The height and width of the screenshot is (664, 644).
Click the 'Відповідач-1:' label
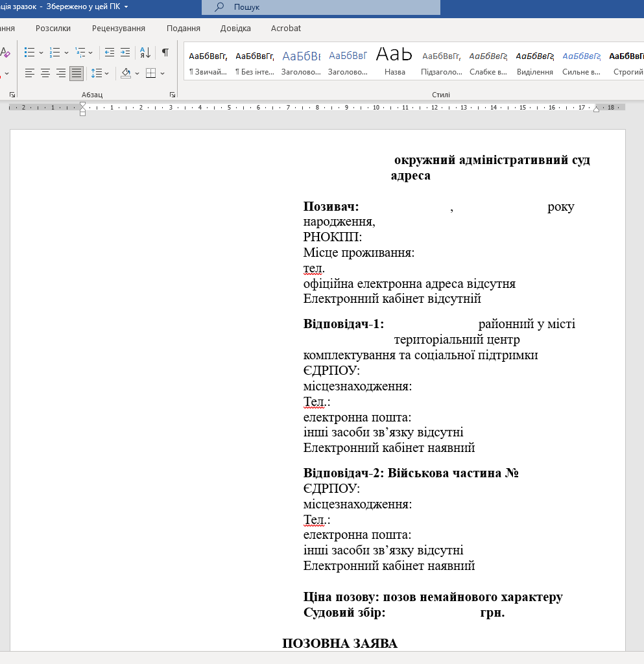pos(343,324)
